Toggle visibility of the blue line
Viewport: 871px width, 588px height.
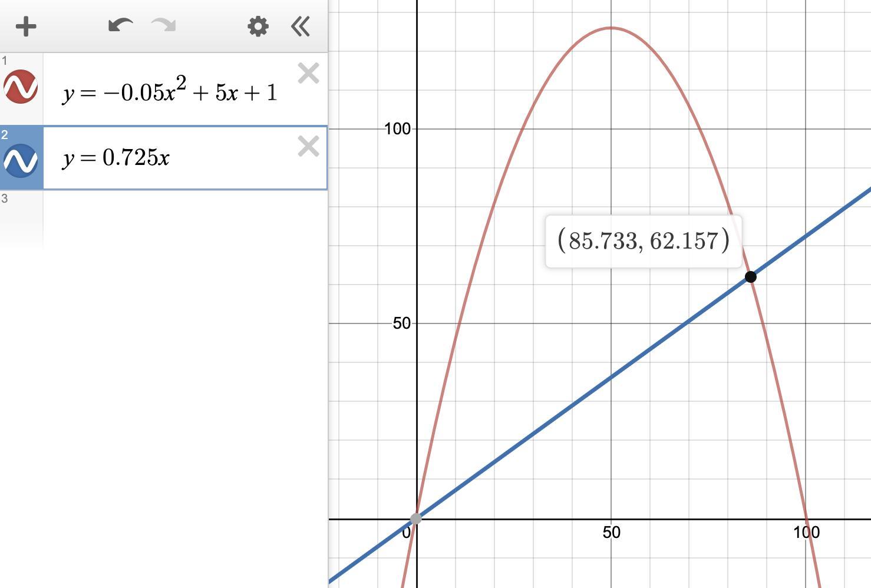[21, 160]
